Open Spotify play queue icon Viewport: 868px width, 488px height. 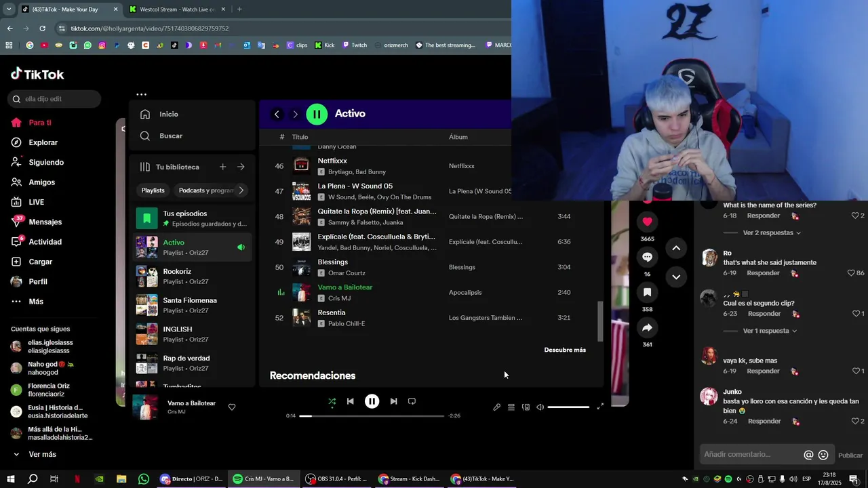pos(511,407)
